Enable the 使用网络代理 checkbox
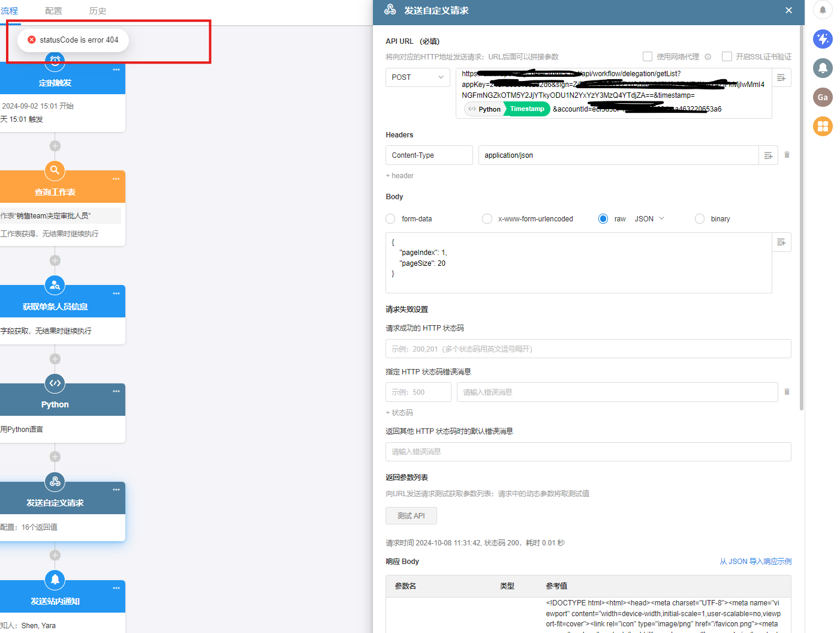This screenshot has width=840, height=633. (648, 56)
